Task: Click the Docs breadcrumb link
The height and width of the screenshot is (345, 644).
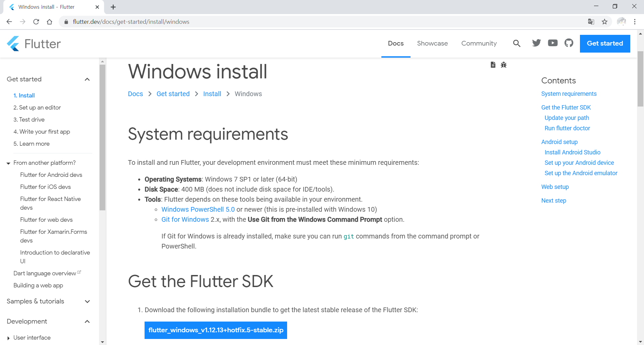Action: (x=136, y=94)
